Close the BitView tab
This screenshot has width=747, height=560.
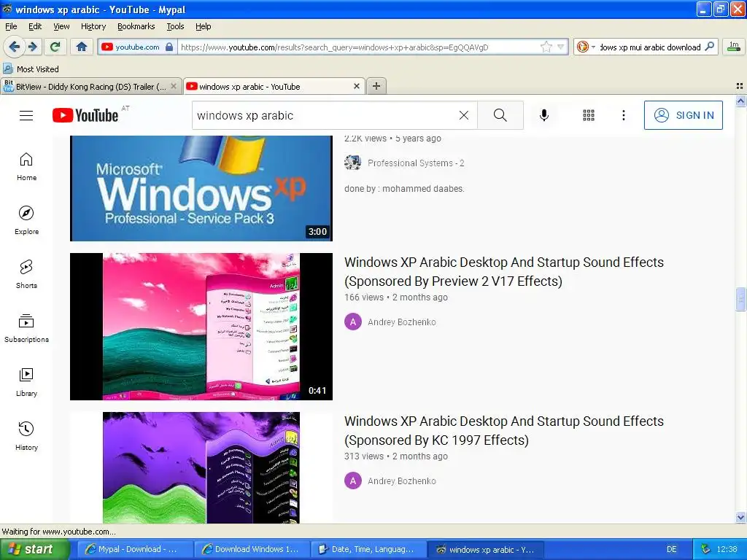pos(174,86)
